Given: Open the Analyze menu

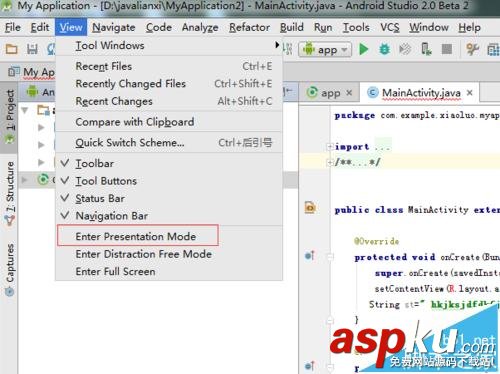Looking at the screenshot, I should tap(200, 27).
